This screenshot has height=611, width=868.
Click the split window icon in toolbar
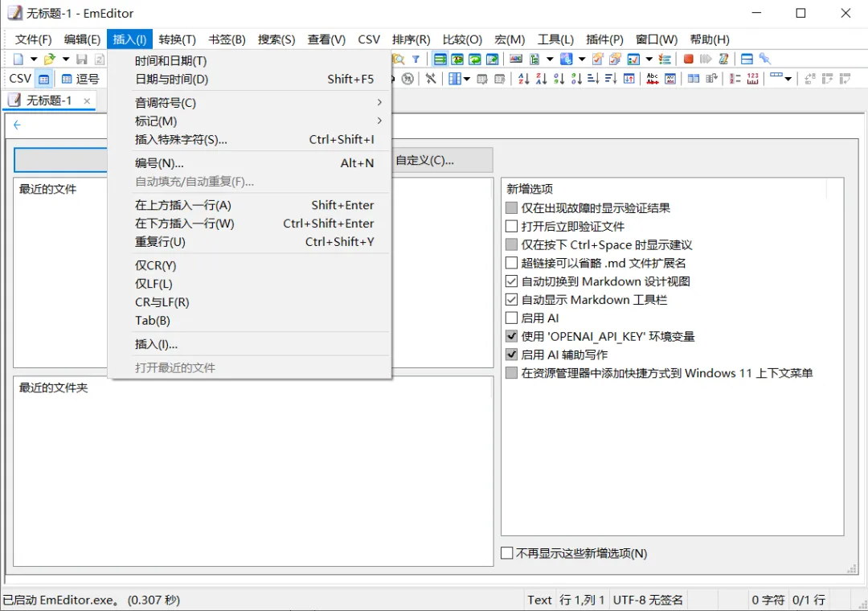click(747, 59)
